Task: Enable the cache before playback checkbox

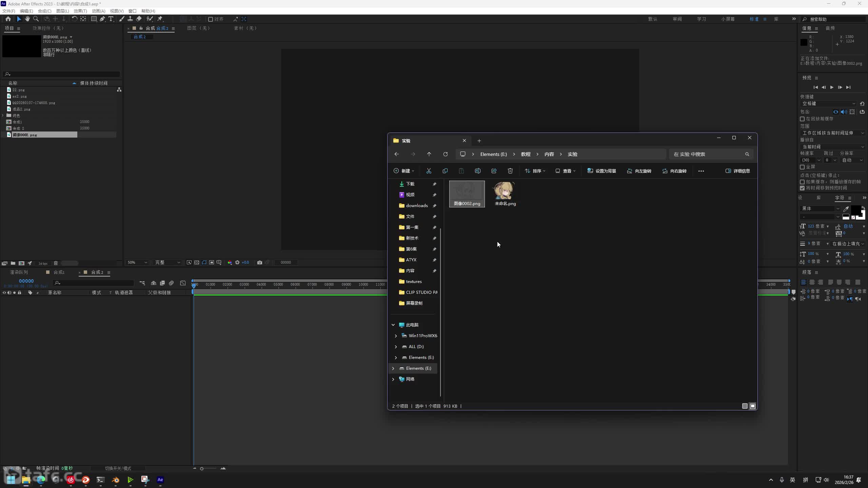Action: pos(802,119)
